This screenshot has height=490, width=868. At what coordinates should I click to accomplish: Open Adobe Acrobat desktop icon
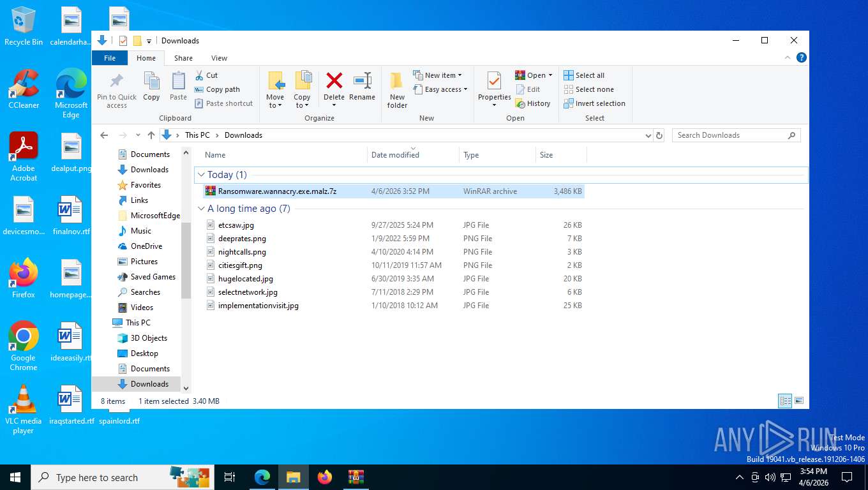click(x=24, y=156)
